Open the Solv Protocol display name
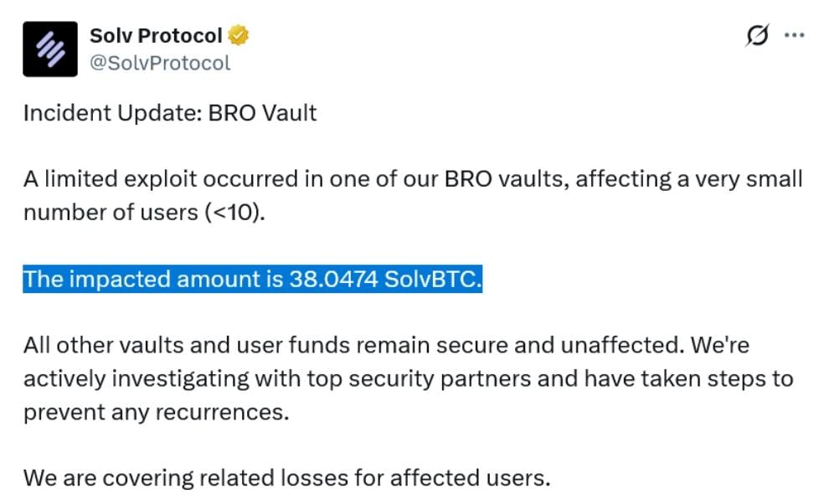The height and width of the screenshot is (504, 824). pyautogui.click(x=156, y=36)
